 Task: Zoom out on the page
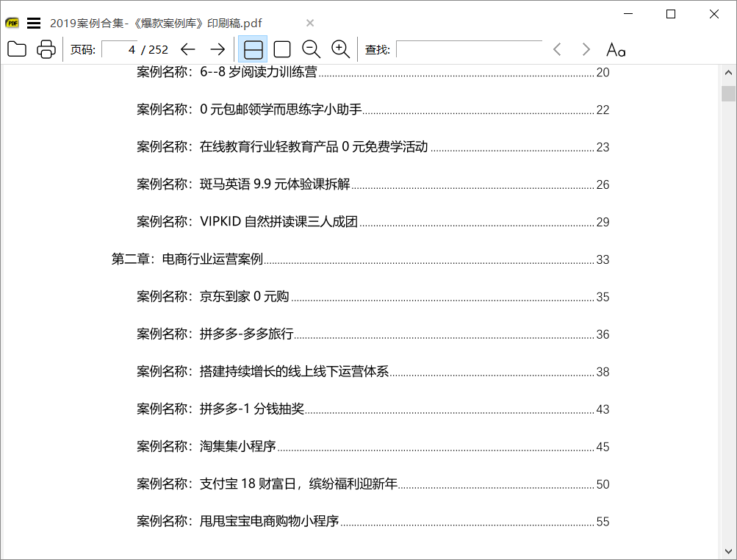[x=311, y=49]
